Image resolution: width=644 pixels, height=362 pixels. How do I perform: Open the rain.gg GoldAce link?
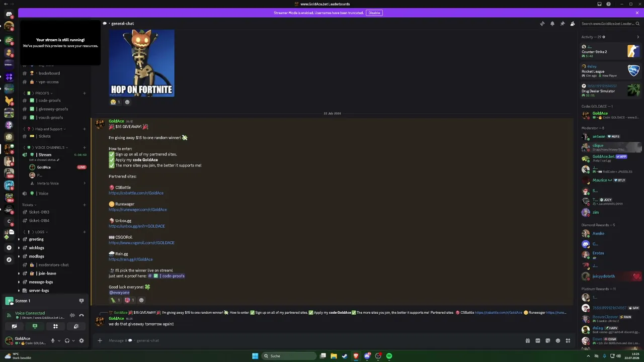[x=131, y=259]
